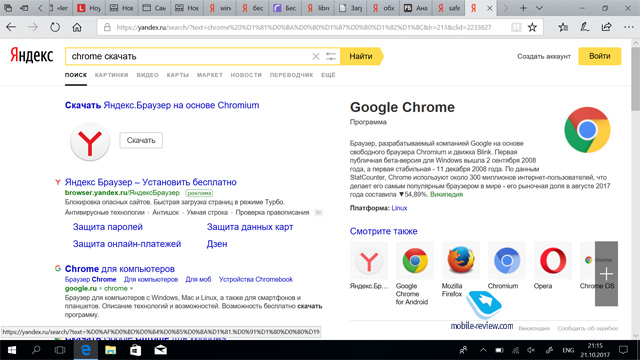640x360 pixels.
Task: Open the Дзен sitelink
Action: [217, 244]
